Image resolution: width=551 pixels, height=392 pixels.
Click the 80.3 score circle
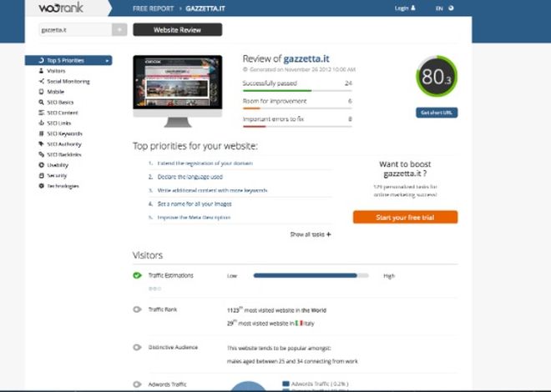437,76
